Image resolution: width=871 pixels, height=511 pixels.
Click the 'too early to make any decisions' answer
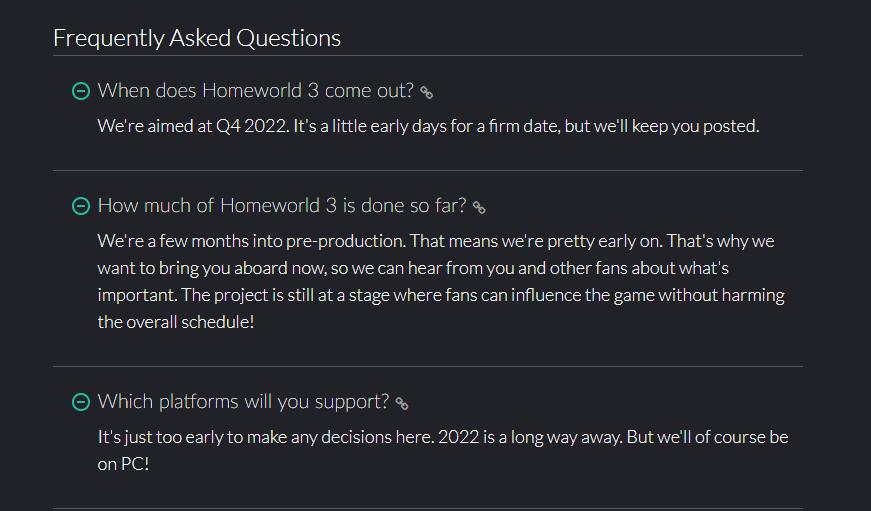[x=443, y=450]
